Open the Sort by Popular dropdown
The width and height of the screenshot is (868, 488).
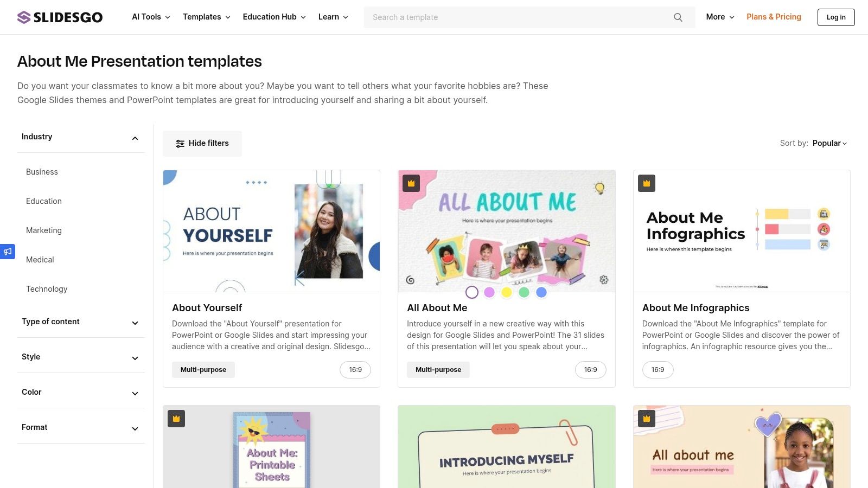click(x=829, y=143)
